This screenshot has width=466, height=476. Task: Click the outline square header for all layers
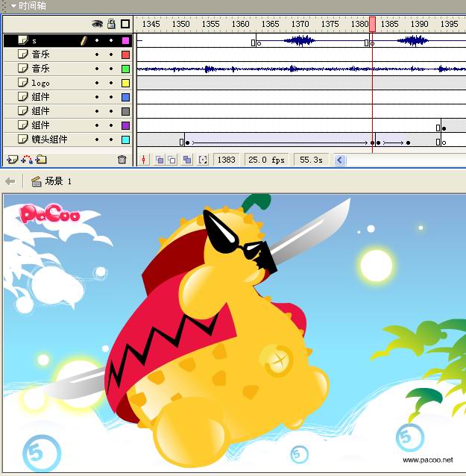click(x=125, y=24)
